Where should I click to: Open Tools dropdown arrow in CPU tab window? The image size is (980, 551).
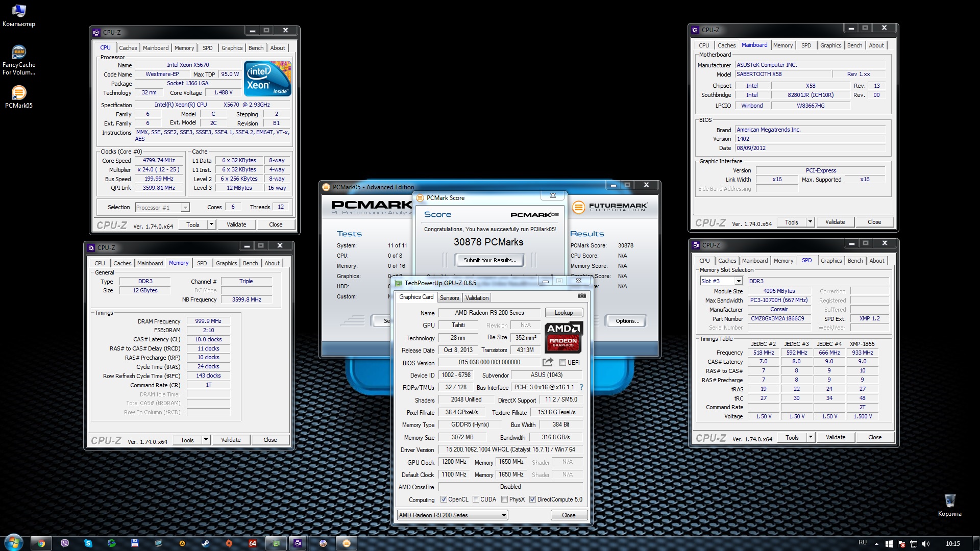[x=211, y=224]
